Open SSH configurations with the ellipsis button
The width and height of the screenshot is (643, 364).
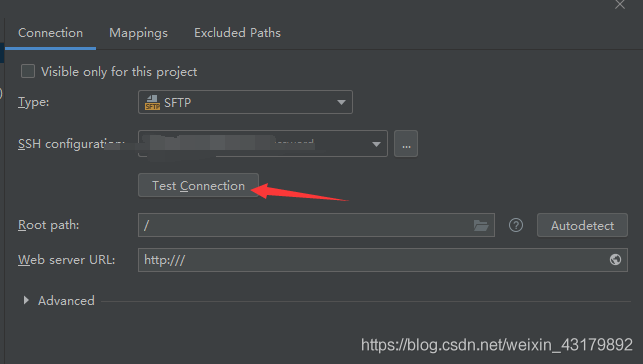tap(406, 143)
